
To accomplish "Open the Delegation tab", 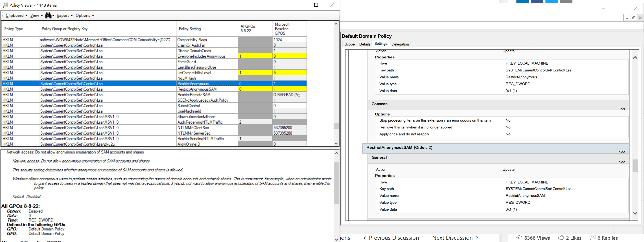I will point(400,44).
